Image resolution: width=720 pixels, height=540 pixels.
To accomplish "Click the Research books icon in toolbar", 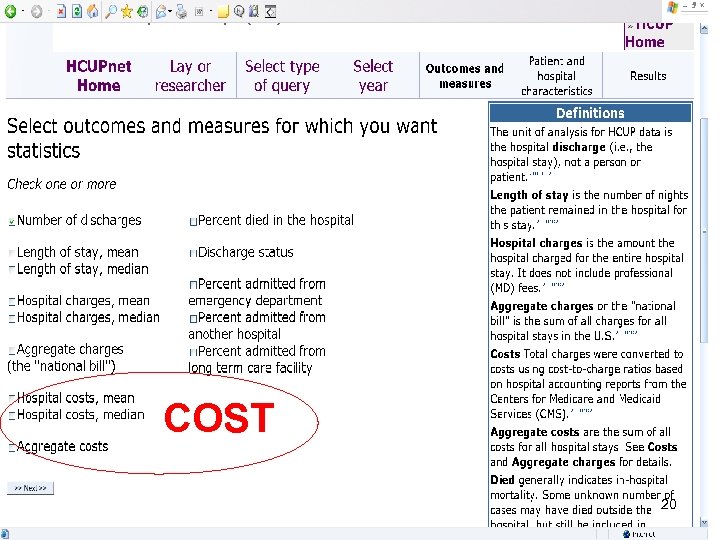I will 254,11.
